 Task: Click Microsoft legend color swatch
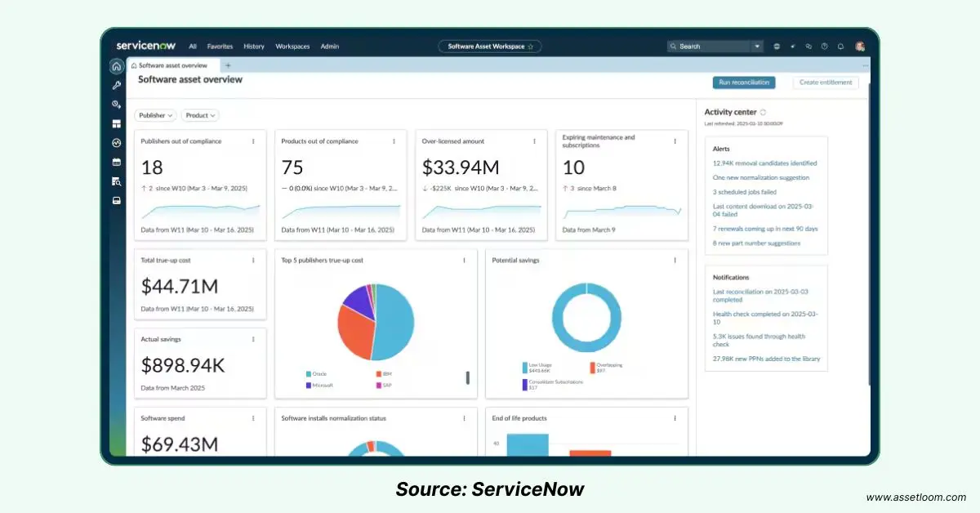click(x=309, y=385)
